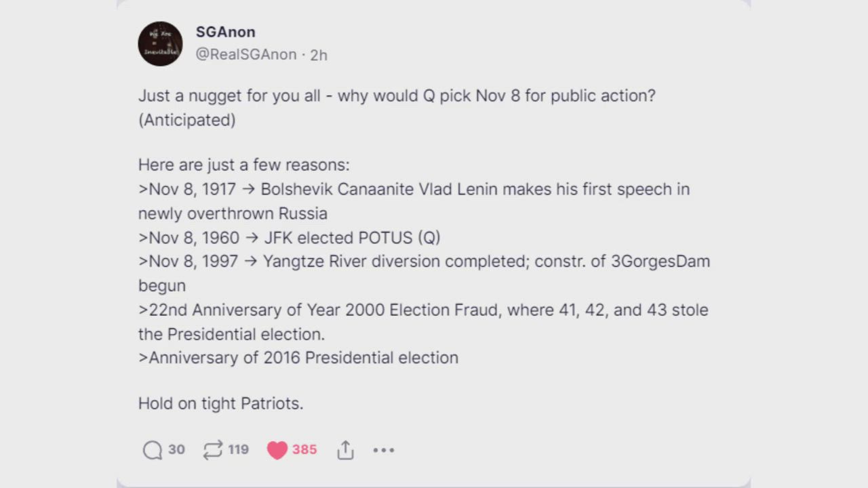Open the share upload icon
The image size is (868, 488).
click(345, 450)
